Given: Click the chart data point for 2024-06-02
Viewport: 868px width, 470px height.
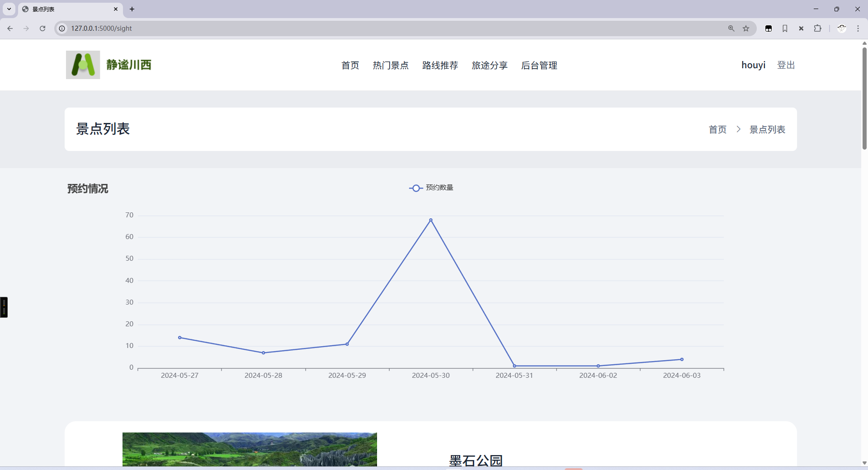Looking at the screenshot, I should tap(598, 366).
